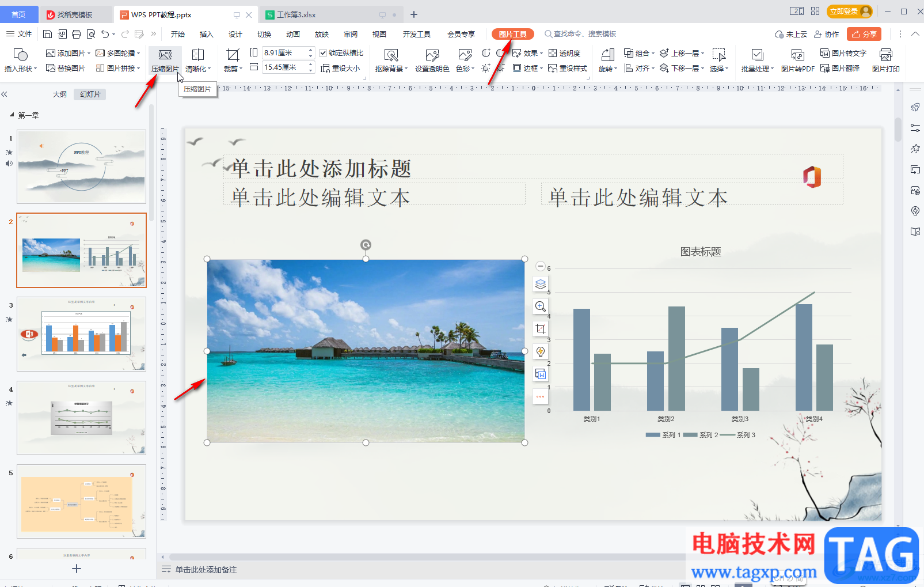924x587 pixels.
Task: Open Insert Shape (插入形状) dropdown
Action: point(20,60)
